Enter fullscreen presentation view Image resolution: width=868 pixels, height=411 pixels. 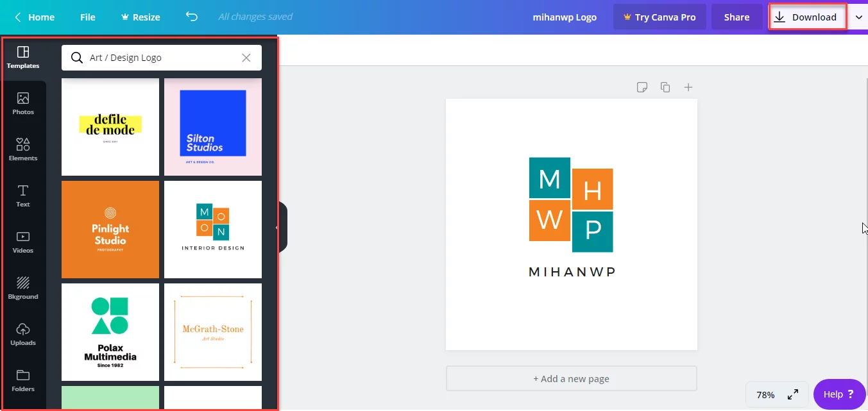pos(793,394)
